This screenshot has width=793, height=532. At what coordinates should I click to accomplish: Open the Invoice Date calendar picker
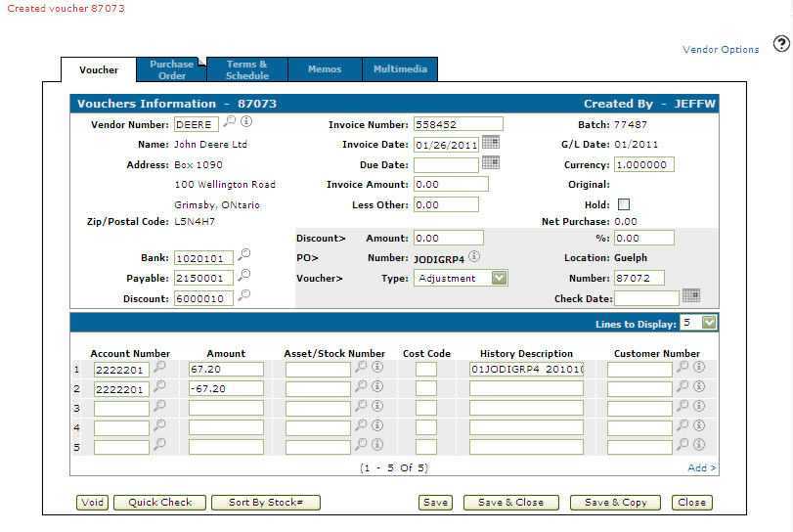pos(491,142)
